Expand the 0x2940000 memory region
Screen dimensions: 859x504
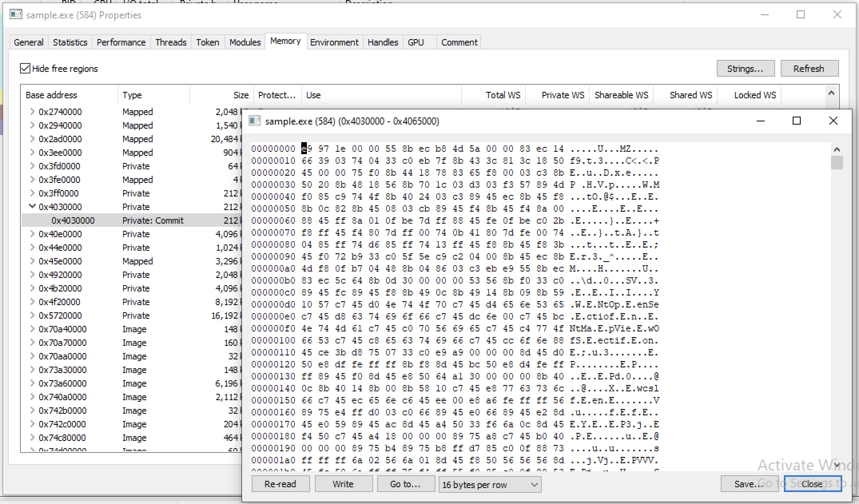point(32,125)
